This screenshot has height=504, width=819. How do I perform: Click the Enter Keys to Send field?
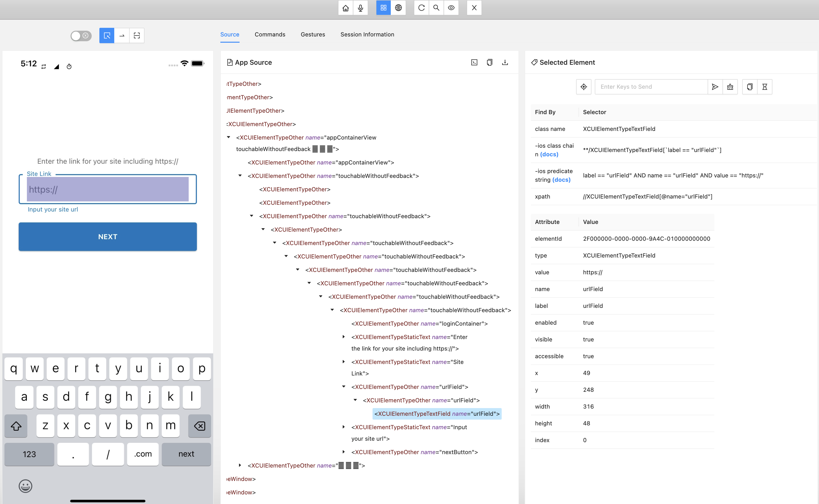[x=650, y=87]
